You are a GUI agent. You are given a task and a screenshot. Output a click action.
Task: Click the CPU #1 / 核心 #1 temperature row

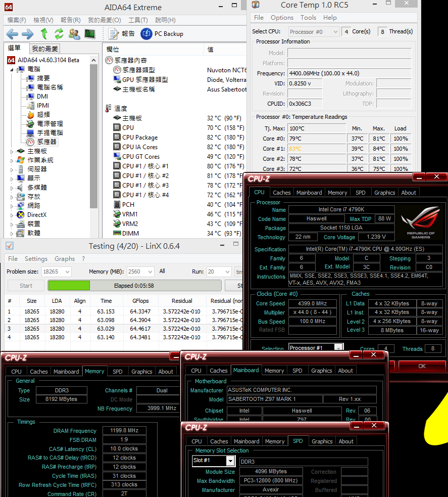[179, 166]
